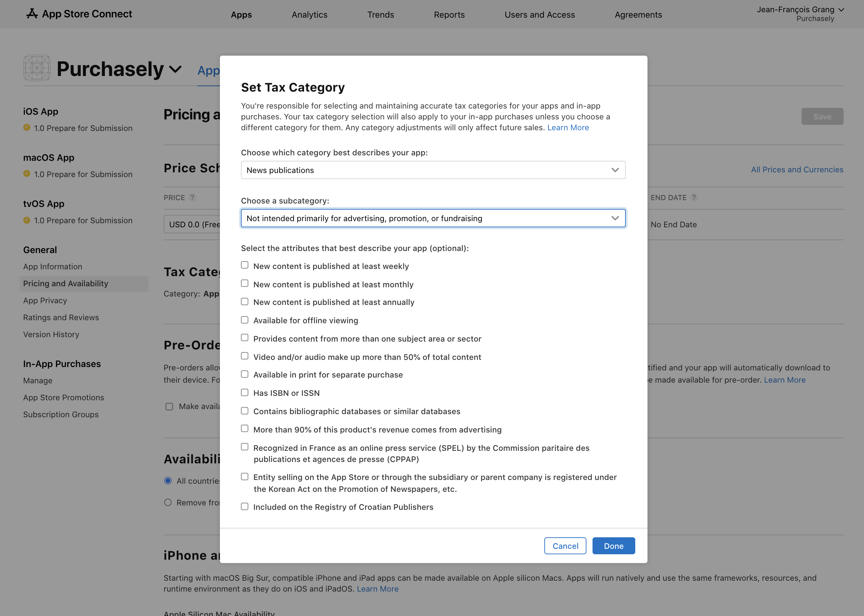The width and height of the screenshot is (864, 616).
Task: Check 'More than 90% revenue comes from advertising'
Action: 245,429
